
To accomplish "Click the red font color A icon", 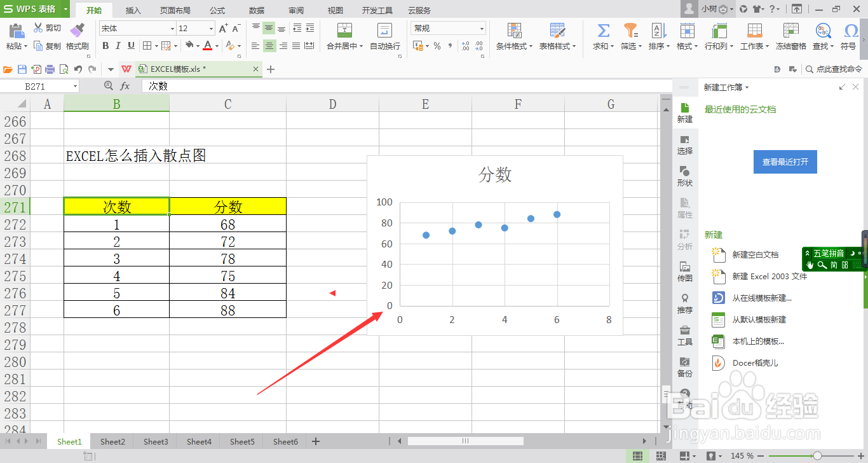I will tap(208, 45).
